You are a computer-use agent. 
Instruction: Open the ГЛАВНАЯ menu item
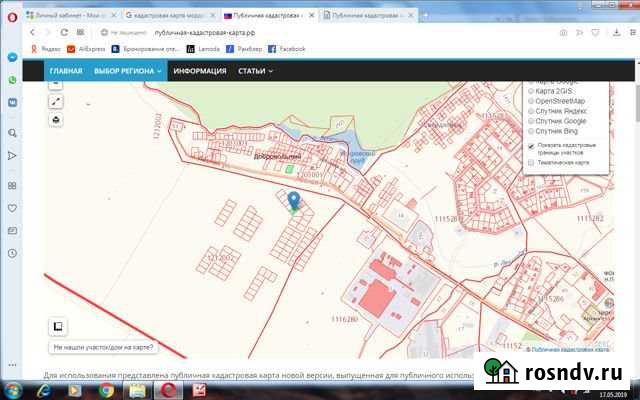(66, 71)
